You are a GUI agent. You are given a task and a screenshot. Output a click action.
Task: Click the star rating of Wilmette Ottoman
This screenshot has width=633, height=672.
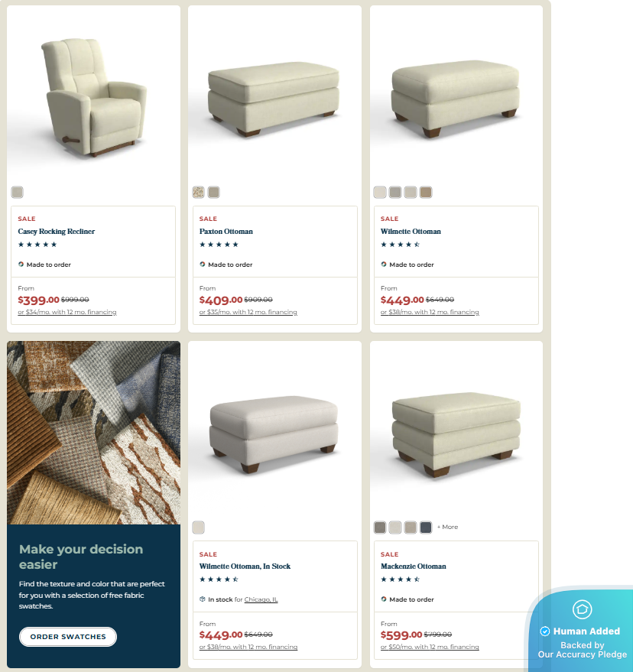pyautogui.click(x=400, y=245)
